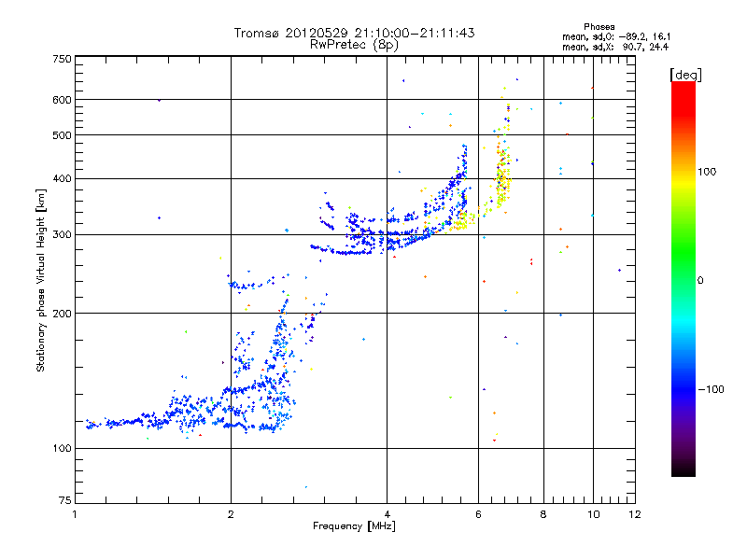
Task: Click the y-axis tick label '100'
Action: pyautogui.click(x=62, y=449)
